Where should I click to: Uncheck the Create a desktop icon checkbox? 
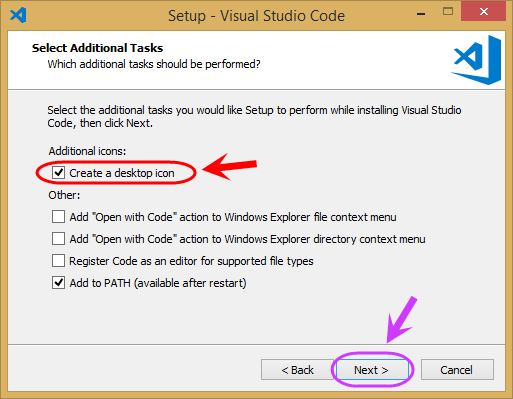pos(58,173)
